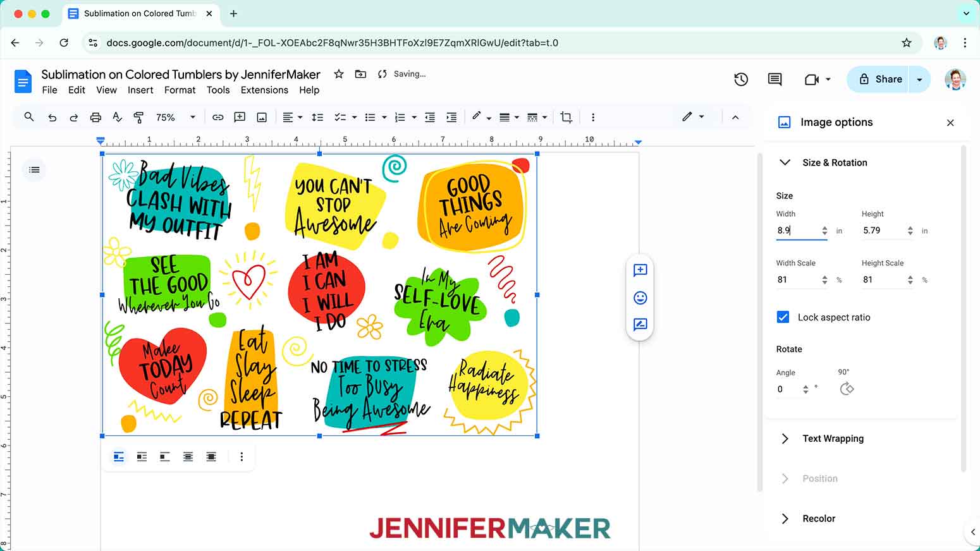Print the document
The width and height of the screenshot is (980, 551).
(95, 118)
